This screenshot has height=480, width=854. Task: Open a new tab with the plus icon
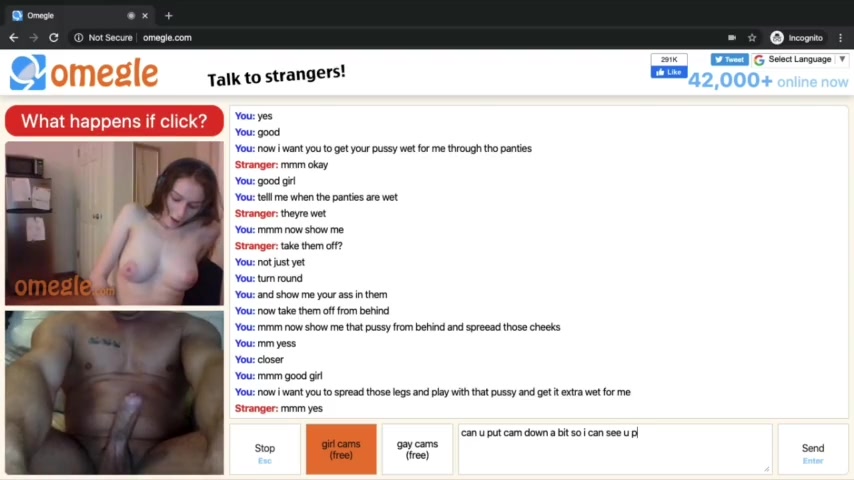(168, 16)
